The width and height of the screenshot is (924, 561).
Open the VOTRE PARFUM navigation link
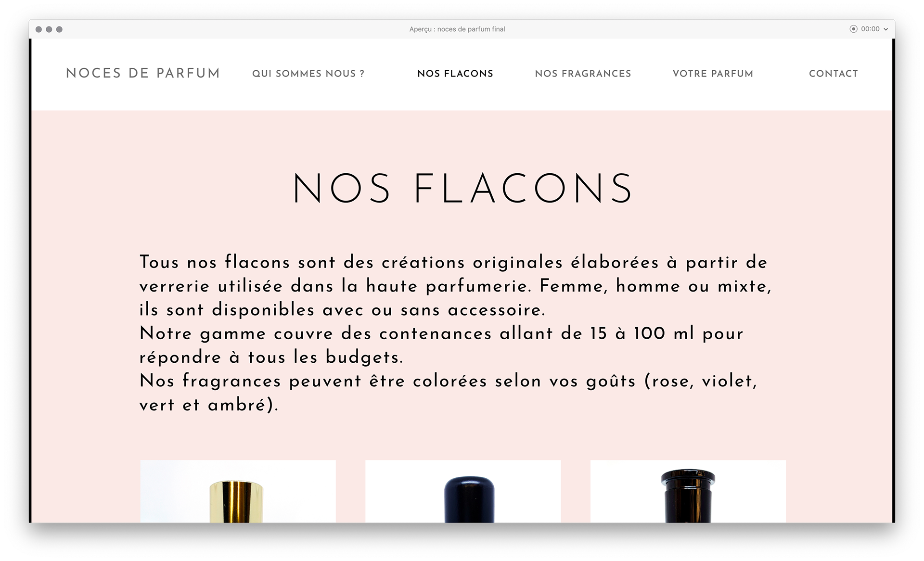click(x=713, y=74)
